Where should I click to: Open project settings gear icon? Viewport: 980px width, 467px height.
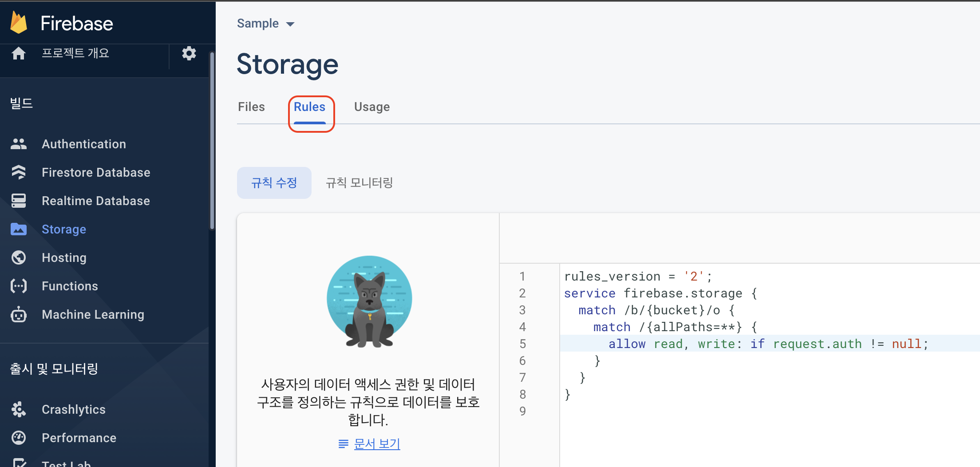click(x=189, y=53)
